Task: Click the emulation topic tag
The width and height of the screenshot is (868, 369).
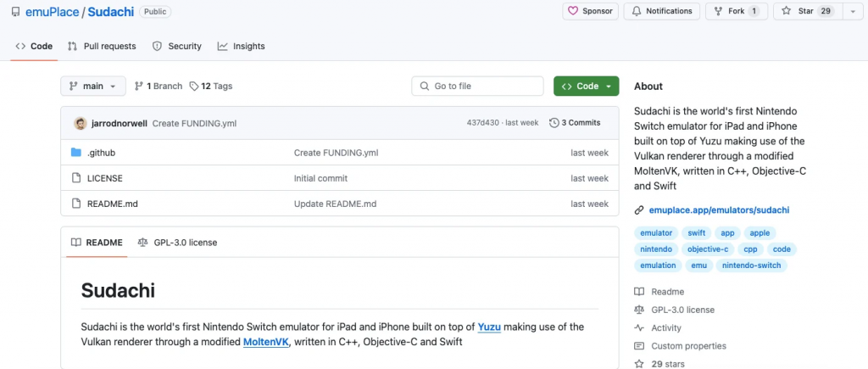Action: click(x=658, y=266)
